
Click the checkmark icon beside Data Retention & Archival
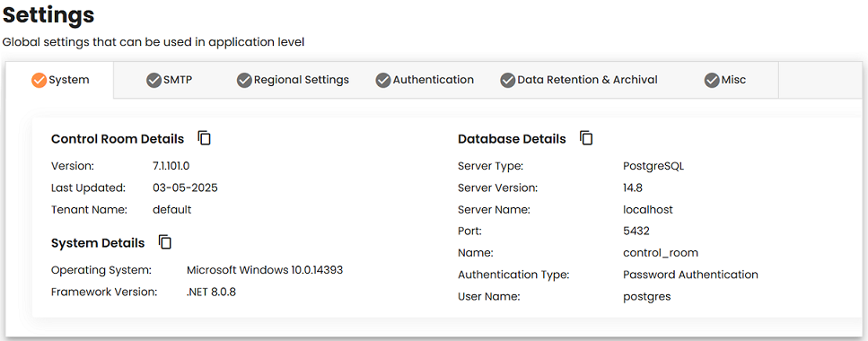508,80
